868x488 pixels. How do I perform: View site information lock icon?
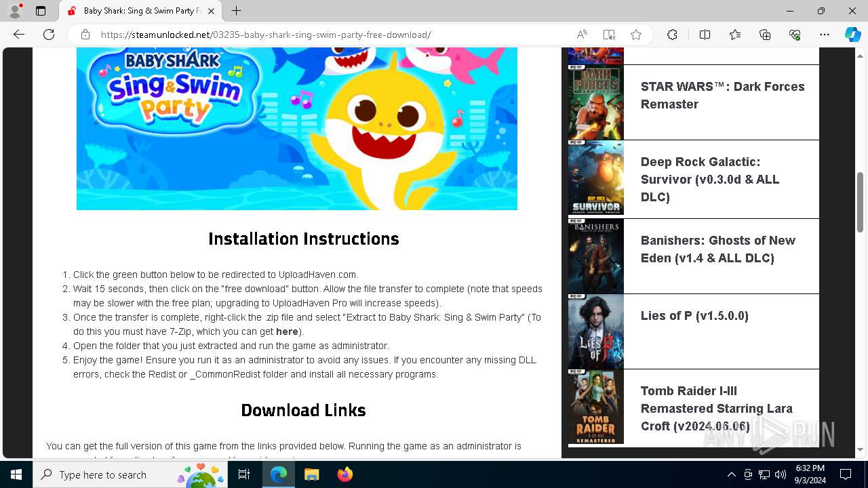coord(85,35)
